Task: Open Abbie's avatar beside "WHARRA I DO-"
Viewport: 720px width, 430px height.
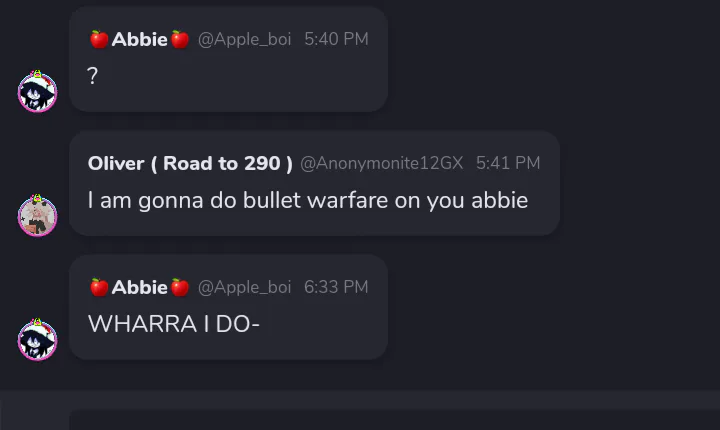Action: click(37, 339)
